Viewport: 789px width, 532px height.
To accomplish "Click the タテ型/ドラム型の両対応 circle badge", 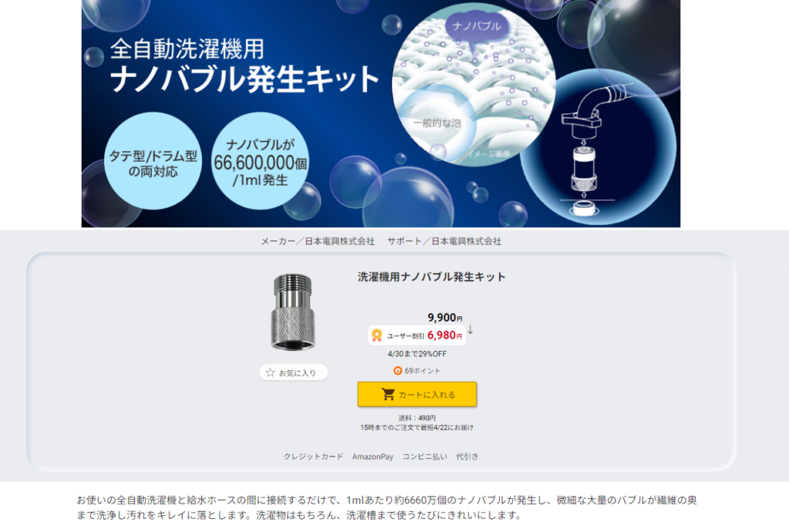I will click(153, 161).
